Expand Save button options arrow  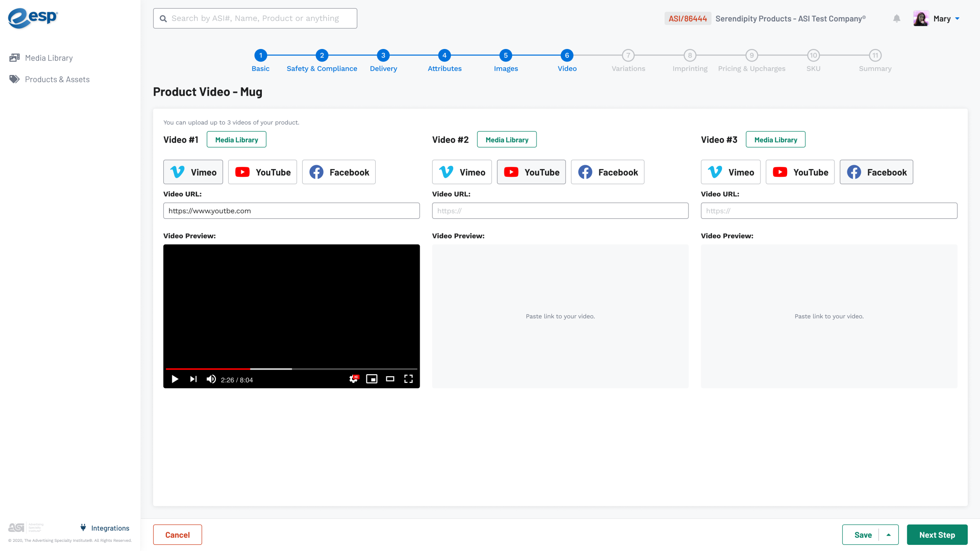pos(889,535)
